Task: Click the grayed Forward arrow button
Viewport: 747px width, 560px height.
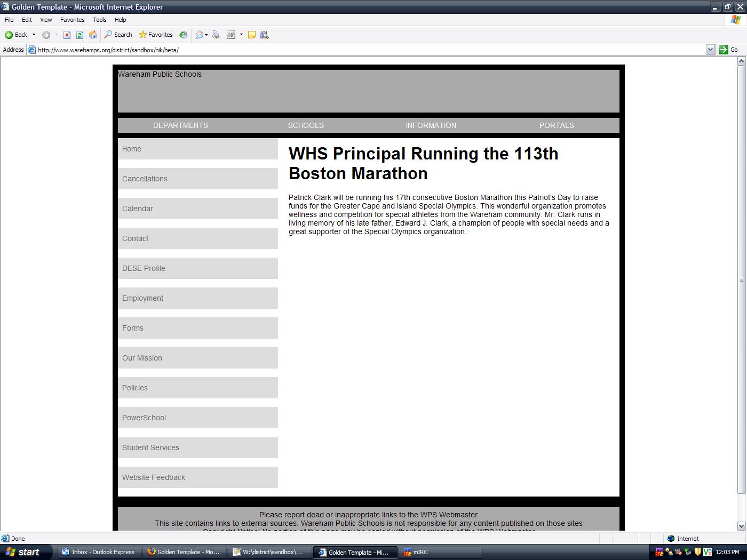Action: click(x=46, y=35)
